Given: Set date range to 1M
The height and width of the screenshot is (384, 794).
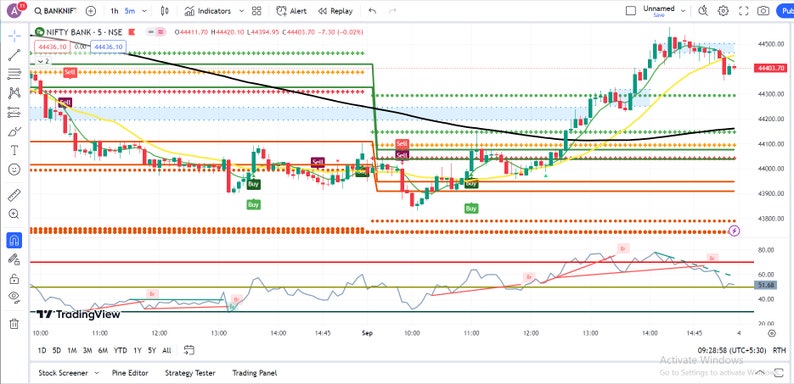Looking at the screenshot, I should tap(72, 350).
